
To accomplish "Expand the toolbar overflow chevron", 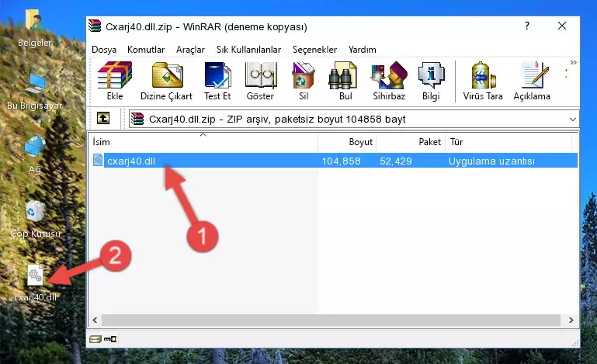I will (x=574, y=62).
